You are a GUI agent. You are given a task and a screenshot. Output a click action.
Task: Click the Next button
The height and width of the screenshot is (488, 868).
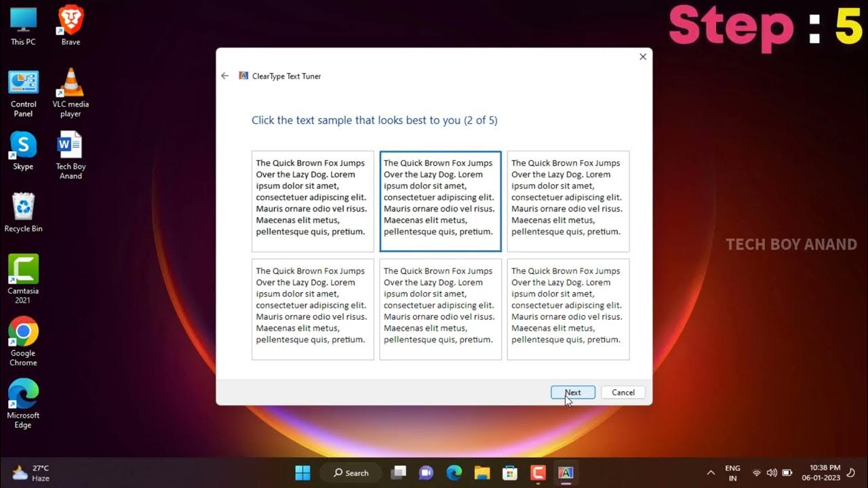pyautogui.click(x=573, y=392)
